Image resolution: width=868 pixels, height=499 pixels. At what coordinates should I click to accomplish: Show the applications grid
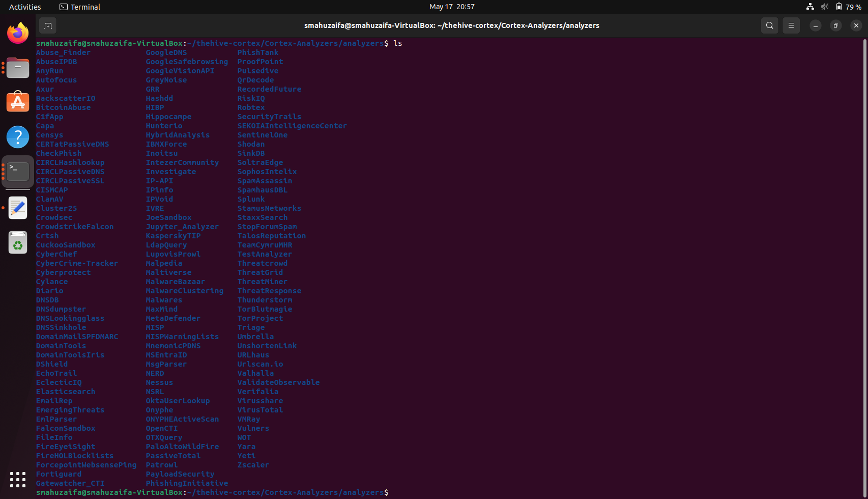[18, 479]
